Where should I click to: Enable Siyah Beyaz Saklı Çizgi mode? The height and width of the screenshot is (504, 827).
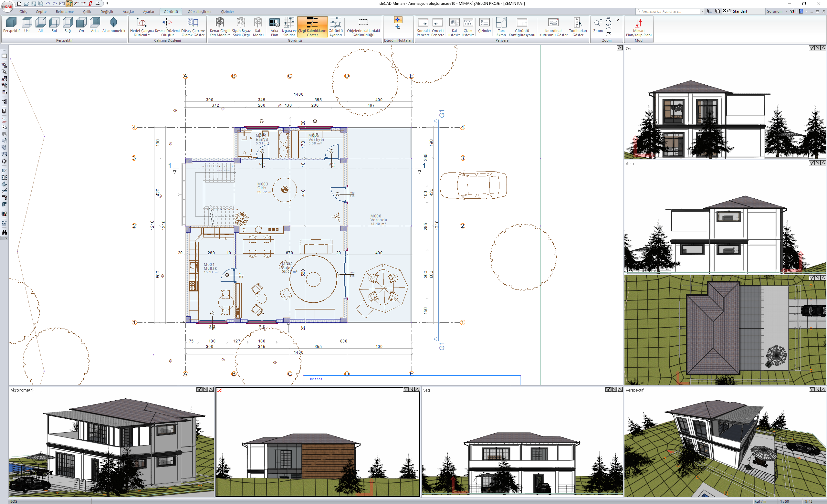tap(241, 27)
